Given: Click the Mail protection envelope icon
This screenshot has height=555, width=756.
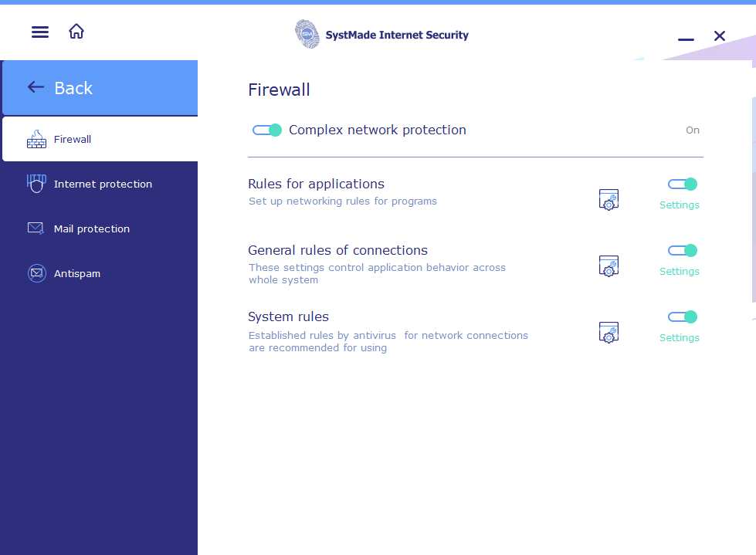Looking at the screenshot, I should coord(36,228).
